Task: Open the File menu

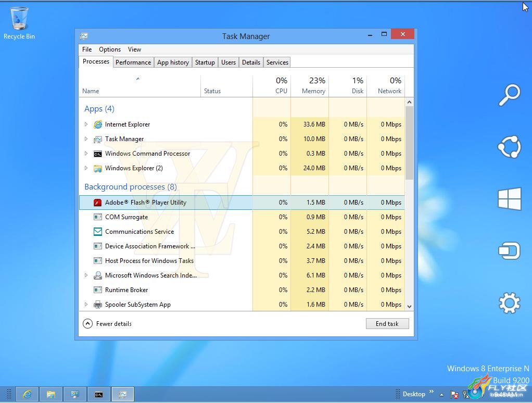Action: coord(87,49)
